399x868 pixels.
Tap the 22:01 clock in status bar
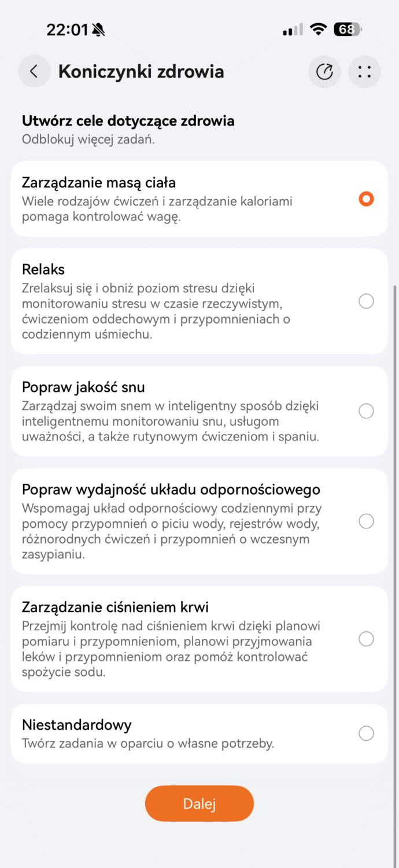67,30
